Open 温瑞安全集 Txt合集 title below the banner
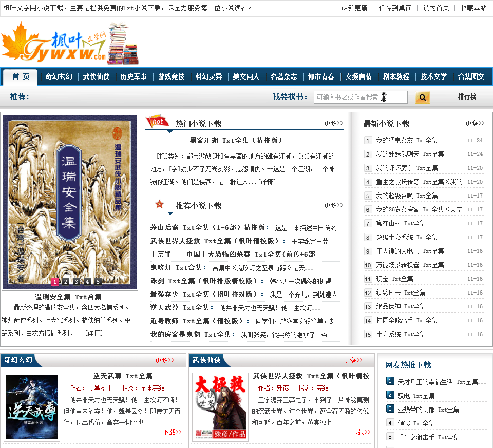The width and height of the screenshot is (493, 448). tap(68, 297)
